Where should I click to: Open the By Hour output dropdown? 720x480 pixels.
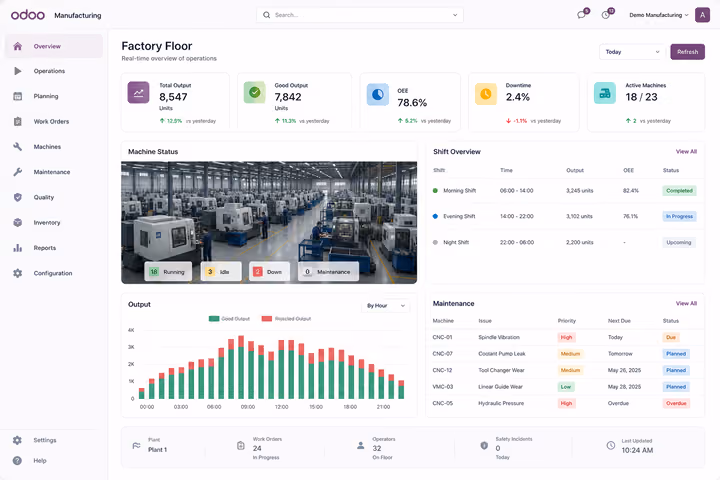[x=386, y=305]
